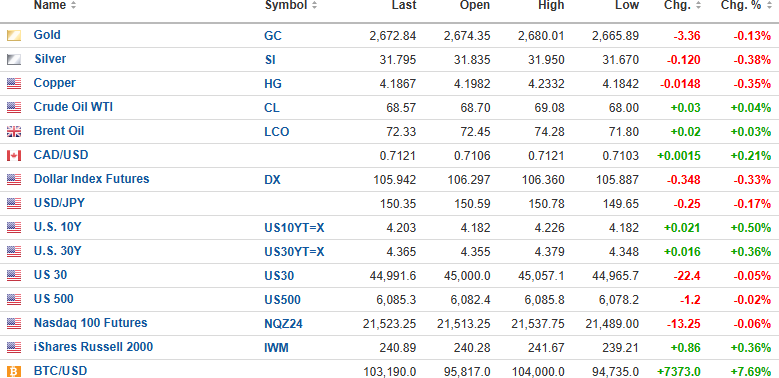The width and height of the screenshot is (779, 378).
Task: Open the BTC/USD quote page
Action: (x=60, y=371)
